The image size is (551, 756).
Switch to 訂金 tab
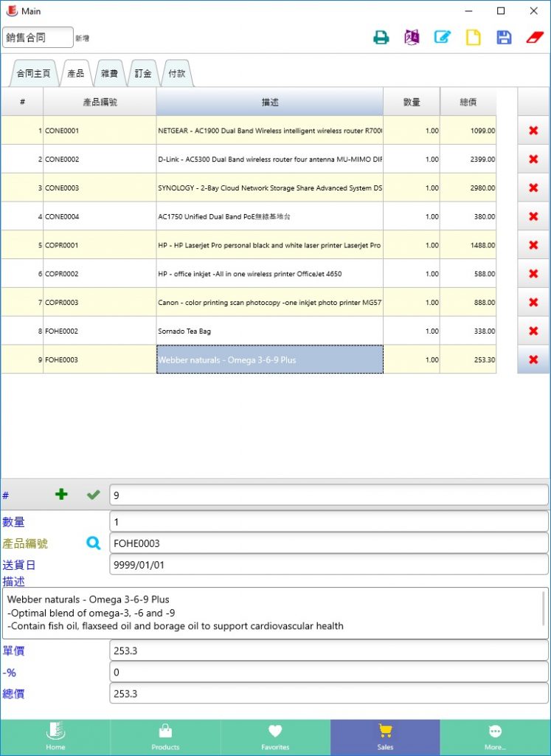(x=143, y=74)
